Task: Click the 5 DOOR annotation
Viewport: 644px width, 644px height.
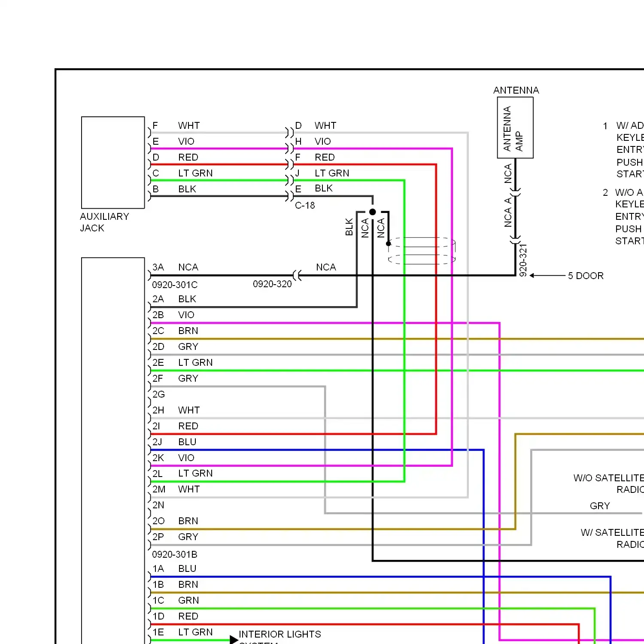Action: [586, 276]
